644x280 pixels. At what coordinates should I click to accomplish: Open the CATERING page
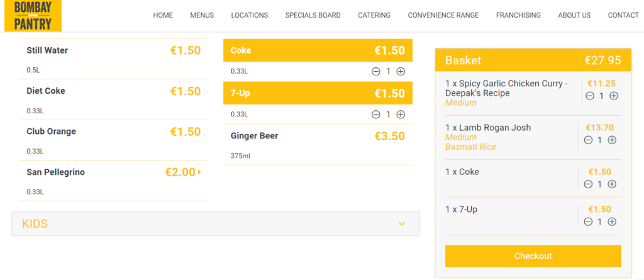point(374,15)
